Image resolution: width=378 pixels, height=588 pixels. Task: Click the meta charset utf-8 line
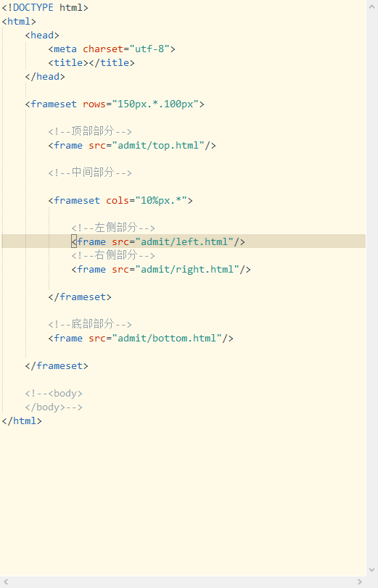[x=112, y=49]
